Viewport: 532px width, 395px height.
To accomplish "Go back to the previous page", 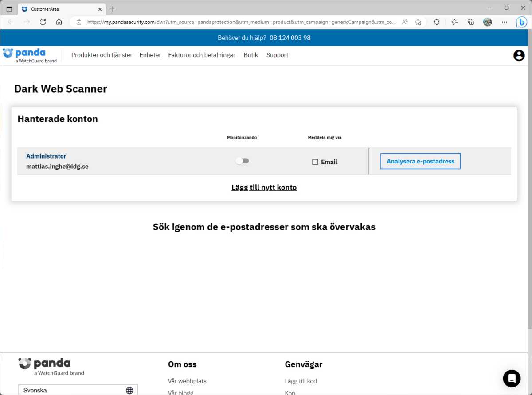I will (11, 22).
